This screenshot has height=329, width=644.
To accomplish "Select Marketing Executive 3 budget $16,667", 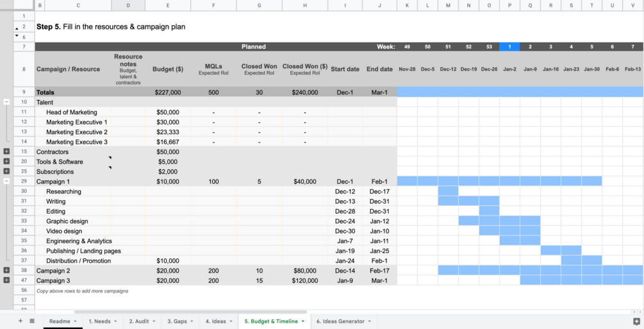I will coord(168,142).
